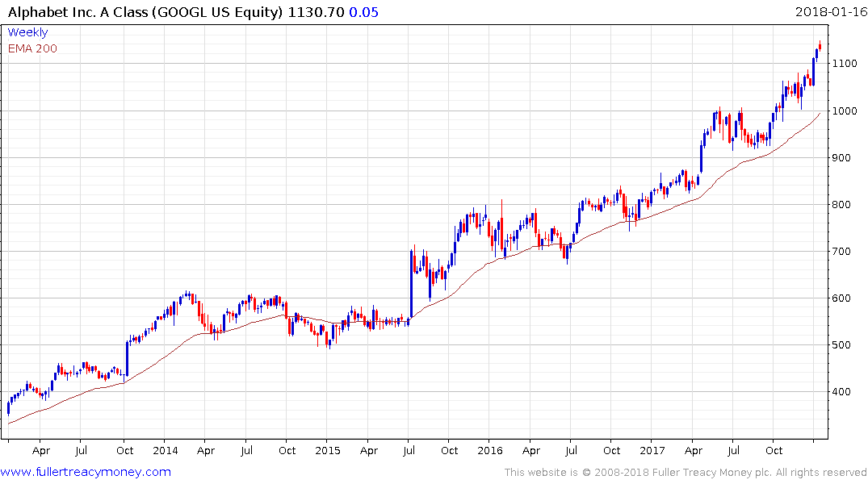Click the 2014 time axis label

166,451
